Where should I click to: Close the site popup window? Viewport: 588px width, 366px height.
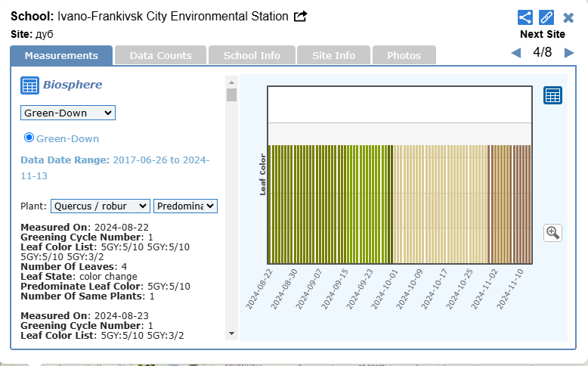coord(568,17)
